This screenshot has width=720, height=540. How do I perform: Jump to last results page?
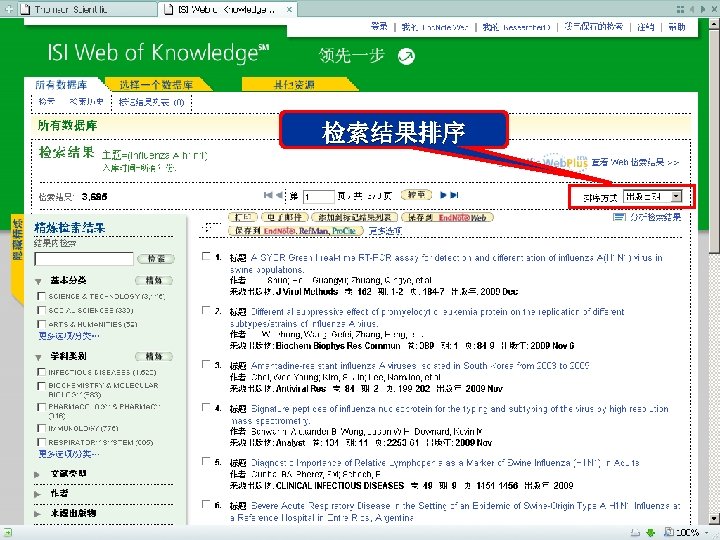click(x=454, y=195)
